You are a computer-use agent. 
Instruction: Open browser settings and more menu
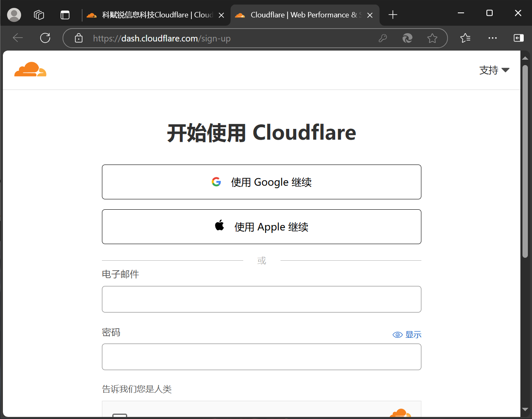(x=492, y=38)
